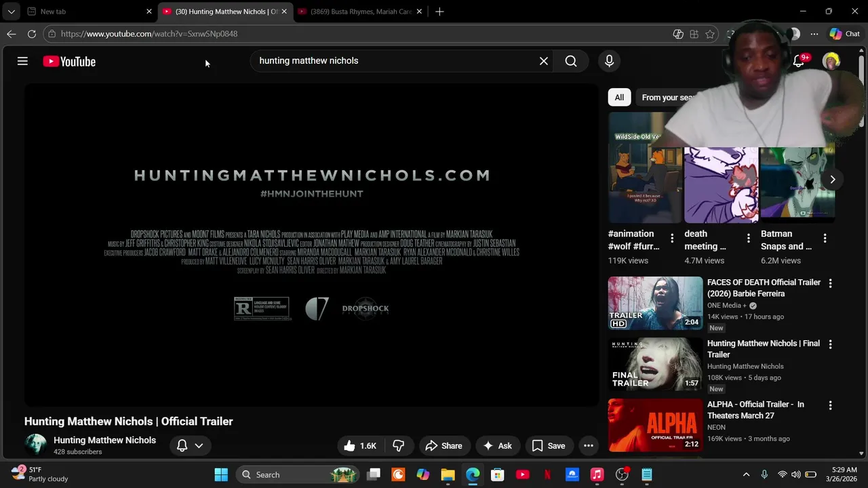Open Hunting Matthew Nichols channel avatar
This screenshot has width=868, height=488.
pyautogui.click(x=35, y=445)
